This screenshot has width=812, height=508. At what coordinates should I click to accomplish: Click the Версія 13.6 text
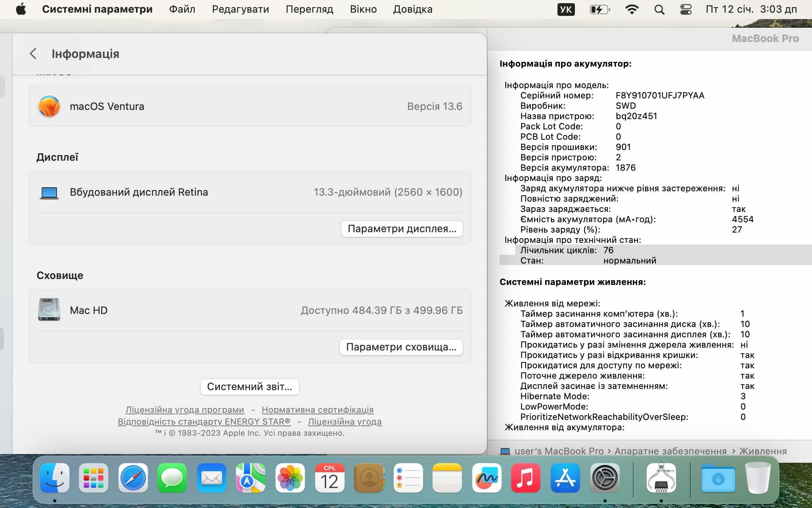click(x=435, y=106)
